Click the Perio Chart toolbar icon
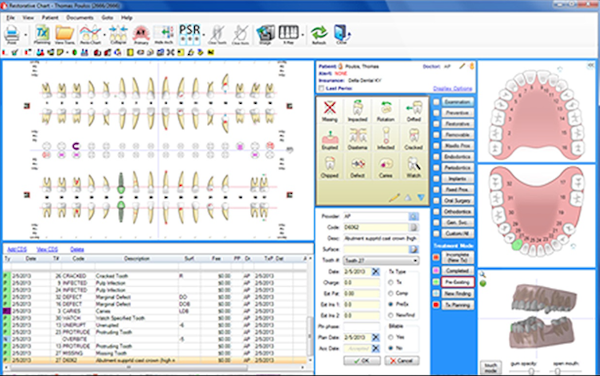 click(x=90, y=35)
